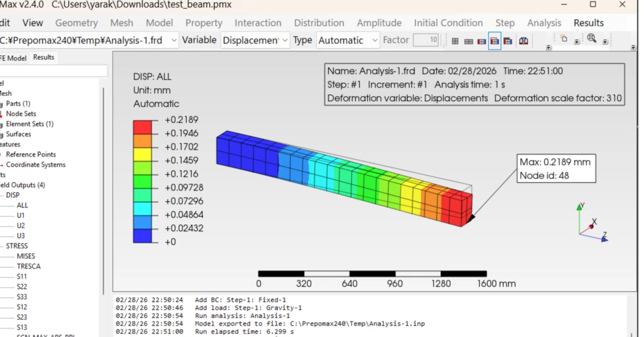Click the red legend color band
The width and height of the screenshot is (644, 337).
(142, 127)
